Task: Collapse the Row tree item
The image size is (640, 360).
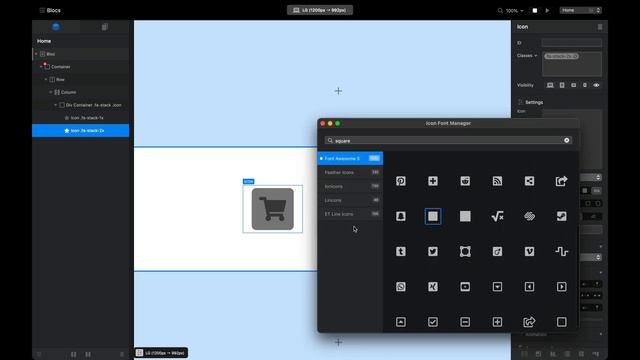Action: pyautogui.click(x=46, y=80)
